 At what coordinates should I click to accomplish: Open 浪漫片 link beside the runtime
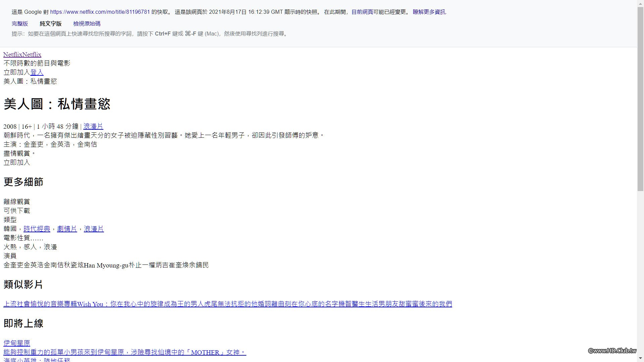(x=93, y=126)
